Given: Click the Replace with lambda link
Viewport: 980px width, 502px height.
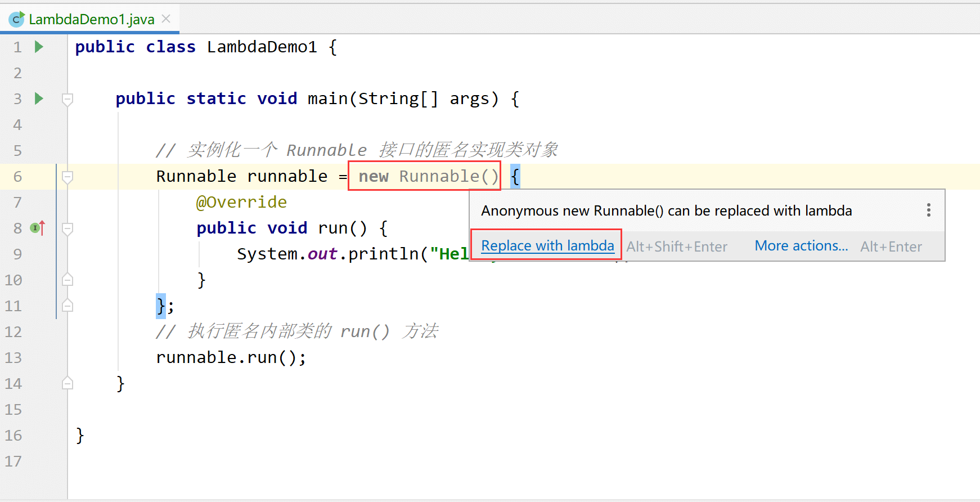Looking at the screenshot, I should tap(547, 246).
